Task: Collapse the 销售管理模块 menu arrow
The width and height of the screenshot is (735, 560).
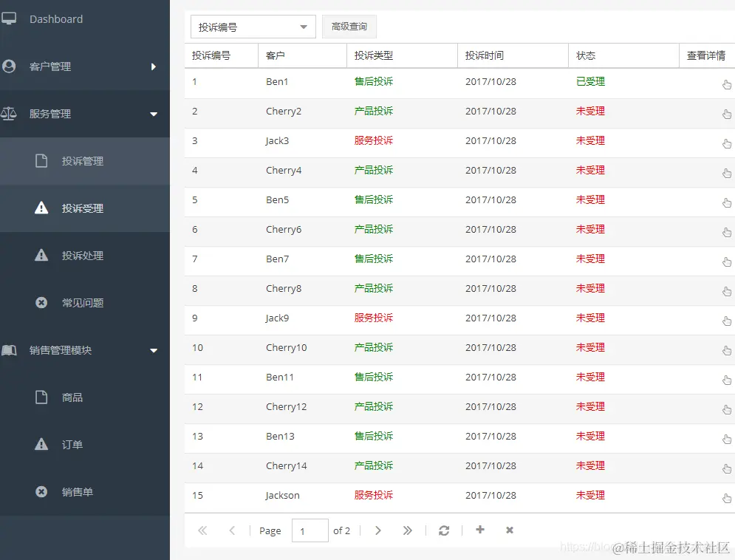Action: [154, 350]
